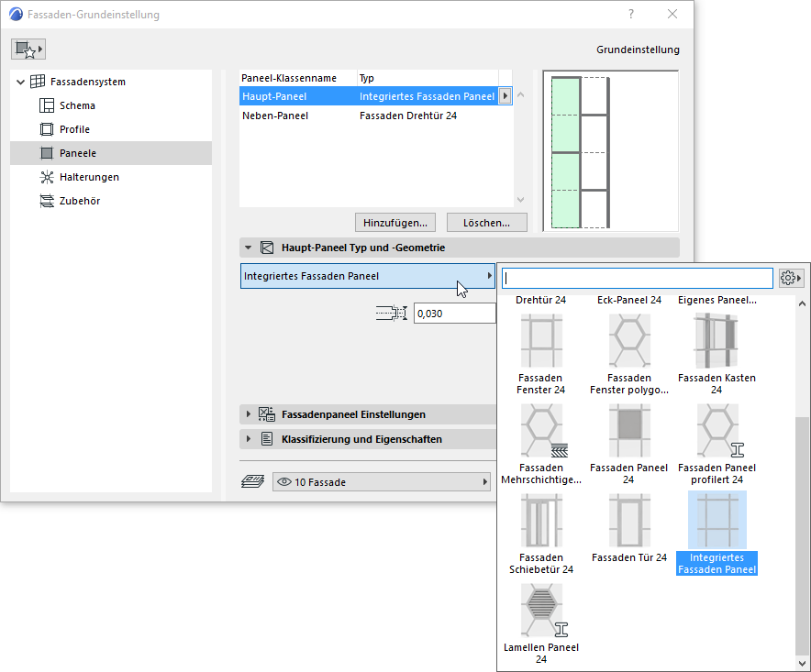Image resolution: width=811 pixels, height=672 pixels.
Task: Select Fassaden Mehrschichtige panel thumbnail
Action: [543, 431]
